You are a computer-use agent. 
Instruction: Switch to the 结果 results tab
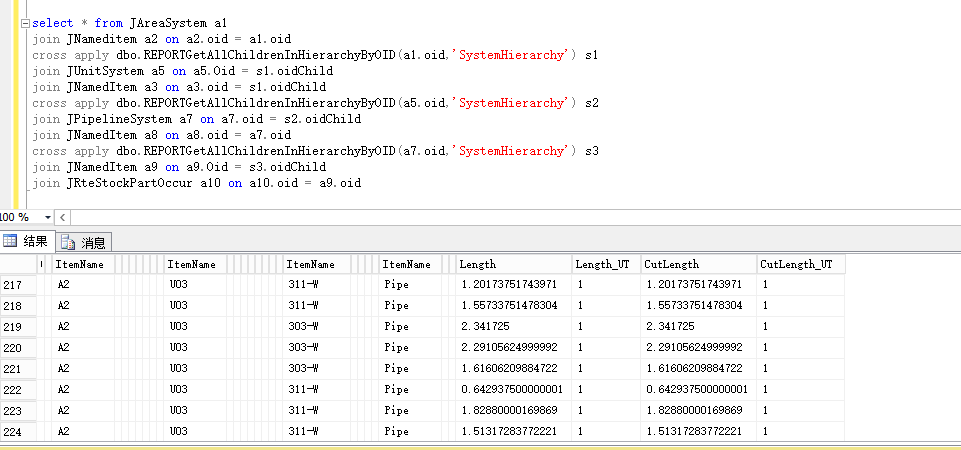tap(27, 242)
